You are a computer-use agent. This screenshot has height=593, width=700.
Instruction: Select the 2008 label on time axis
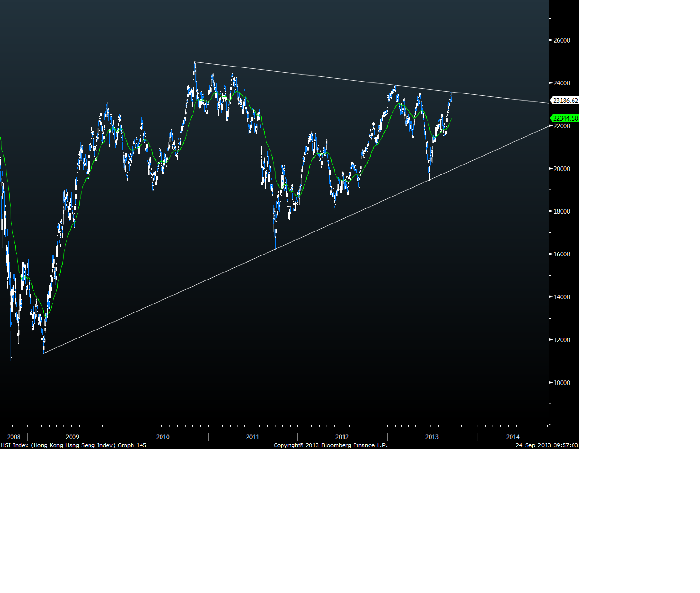14,437
